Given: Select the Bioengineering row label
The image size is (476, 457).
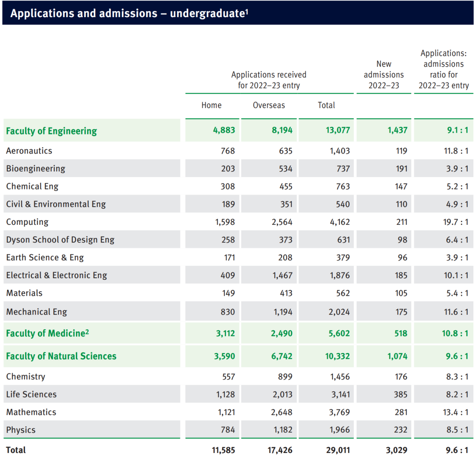Looking at the screenshot, I should (x=36, y=168).
